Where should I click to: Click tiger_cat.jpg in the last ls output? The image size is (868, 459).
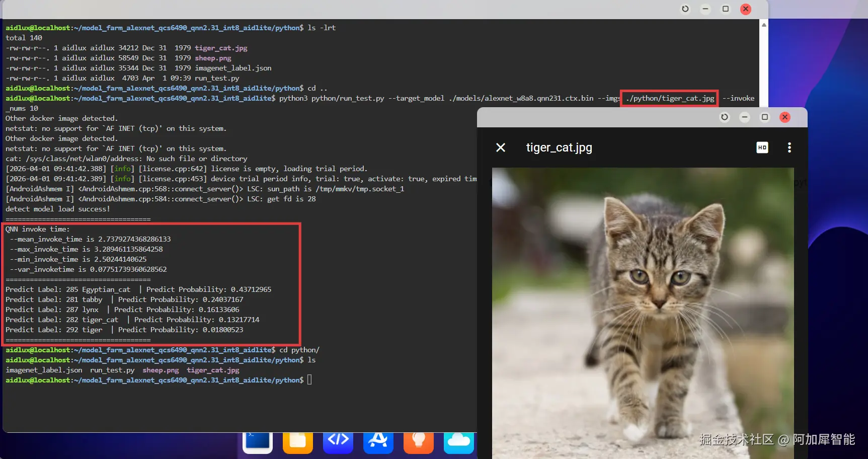pyautogui.click(x=213, y=370)
